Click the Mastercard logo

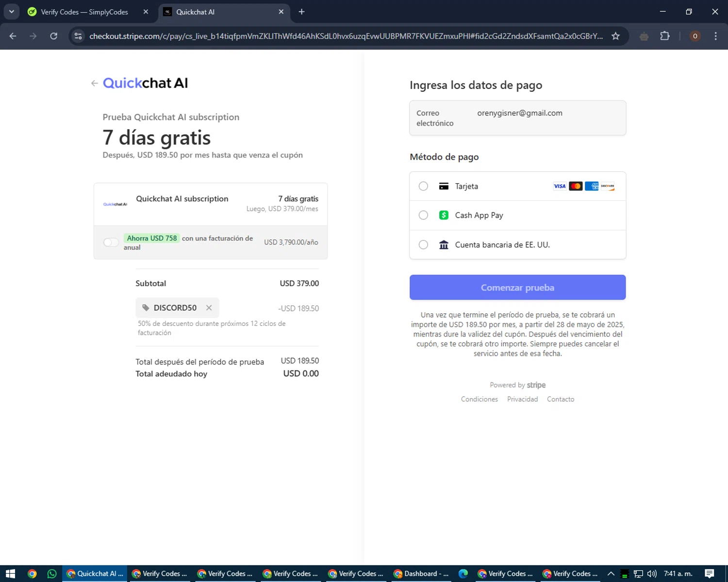click(576, 186)
